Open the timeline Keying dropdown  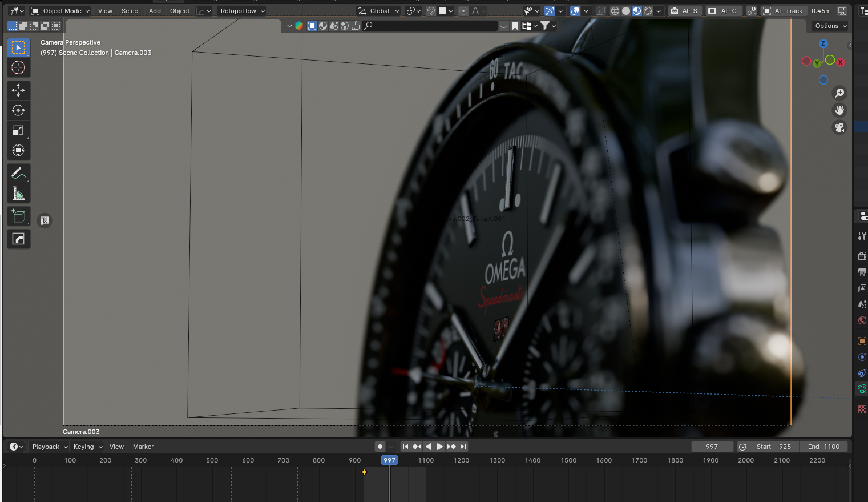(88, 447)
